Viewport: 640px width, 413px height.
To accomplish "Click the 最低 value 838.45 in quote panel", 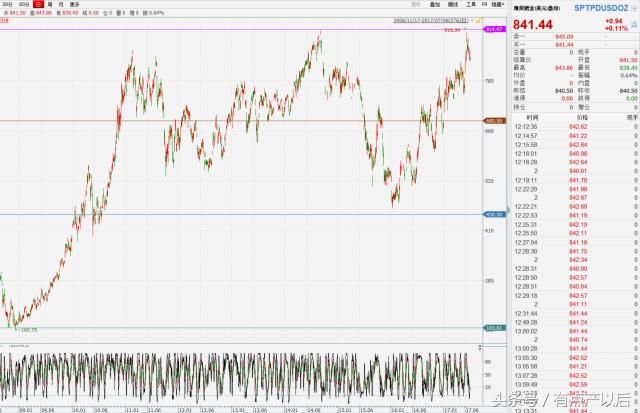I will (629, 68).
